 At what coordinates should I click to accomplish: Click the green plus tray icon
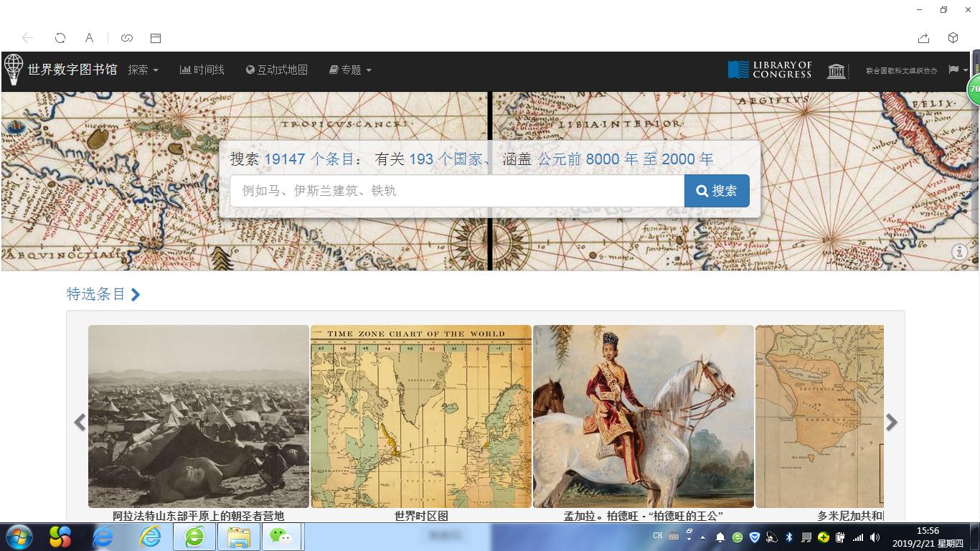(x=824, y=537)
